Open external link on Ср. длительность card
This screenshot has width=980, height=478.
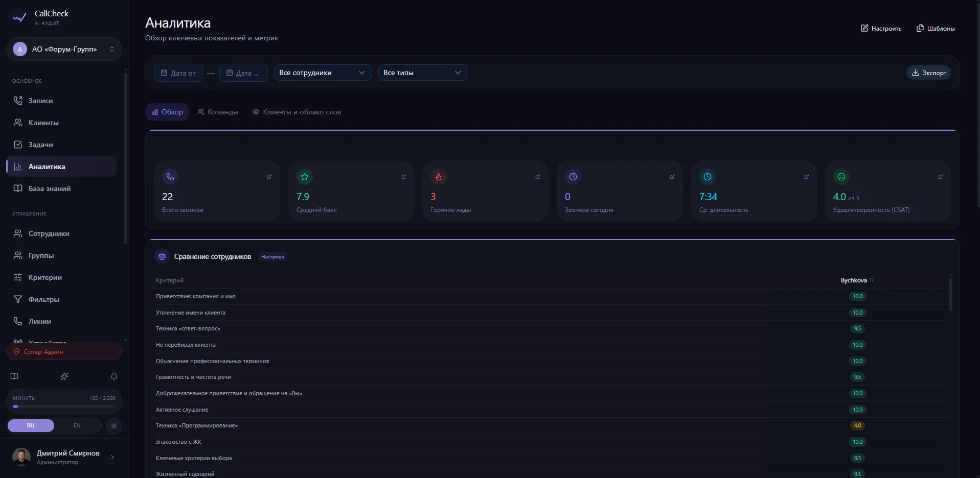[807, 177]
